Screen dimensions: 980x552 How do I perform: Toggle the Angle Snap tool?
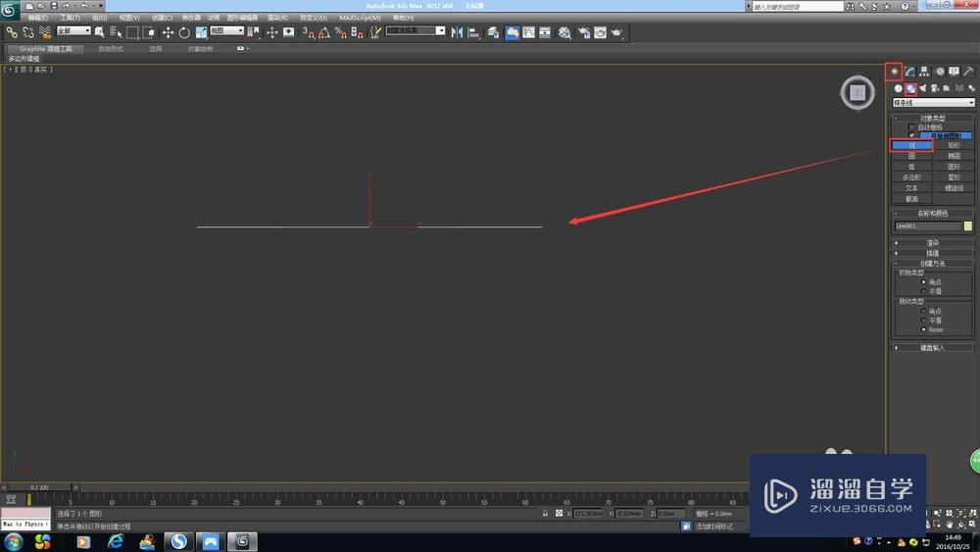click(x=324, y=32)
